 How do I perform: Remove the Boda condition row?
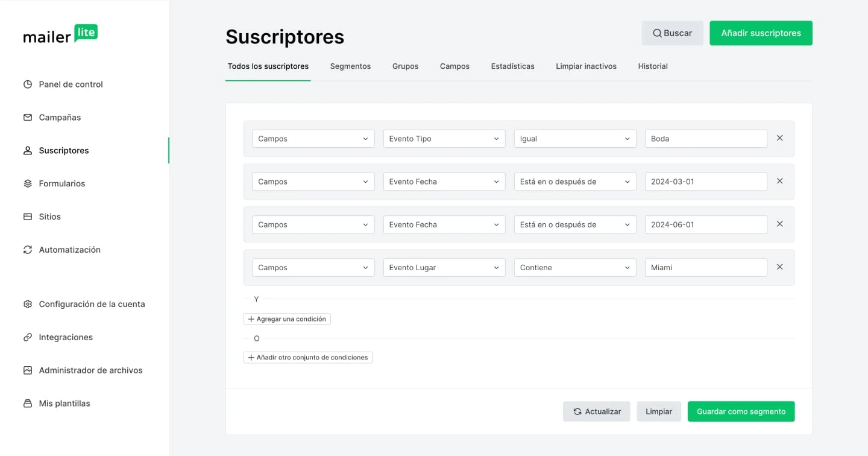click(779, 138)
